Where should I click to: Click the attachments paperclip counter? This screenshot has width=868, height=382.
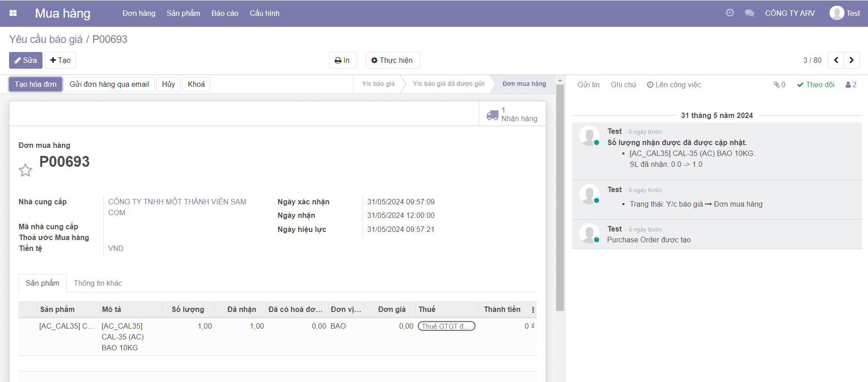tap(779, 85)
